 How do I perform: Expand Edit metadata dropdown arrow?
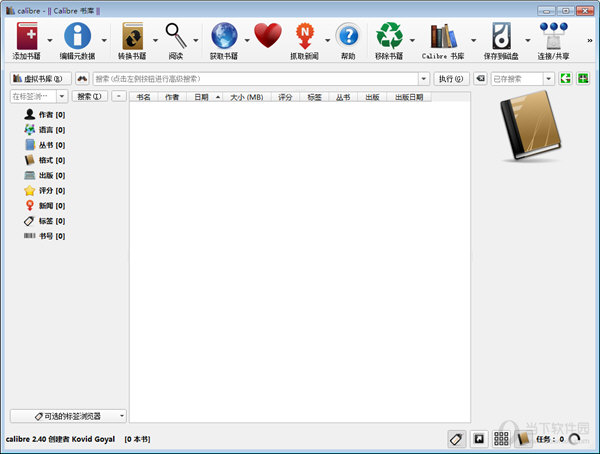[x=104, y=40]
